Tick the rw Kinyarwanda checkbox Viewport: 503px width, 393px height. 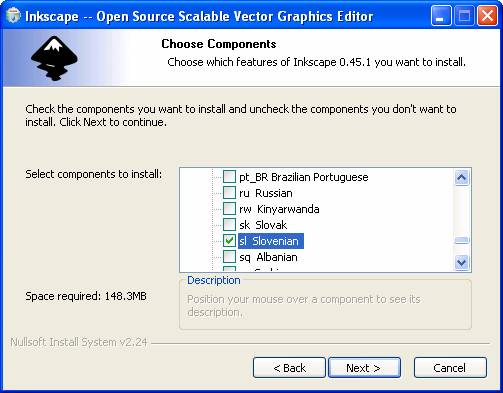[229, 209]
